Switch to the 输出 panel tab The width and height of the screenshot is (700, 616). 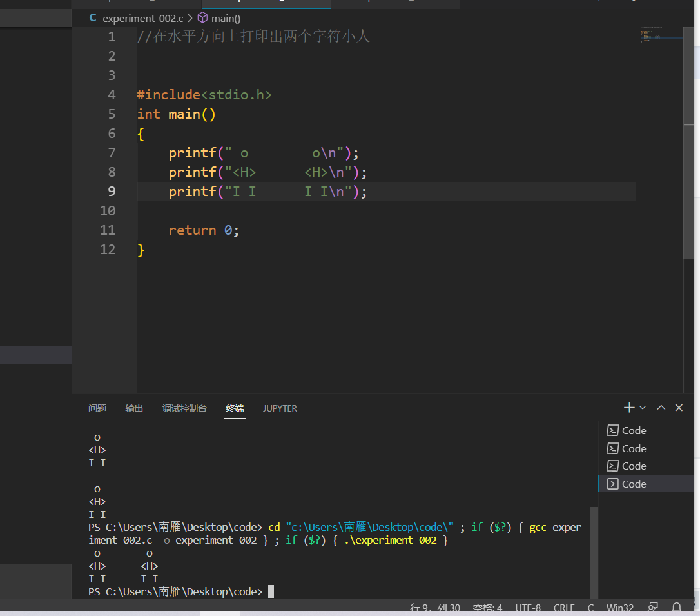tap(134, 408)
